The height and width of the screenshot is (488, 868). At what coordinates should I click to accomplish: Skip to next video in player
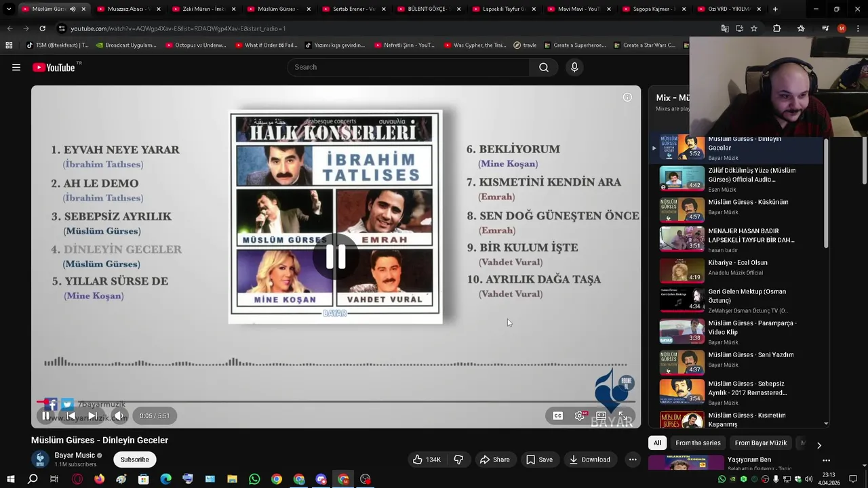(93, 415)
